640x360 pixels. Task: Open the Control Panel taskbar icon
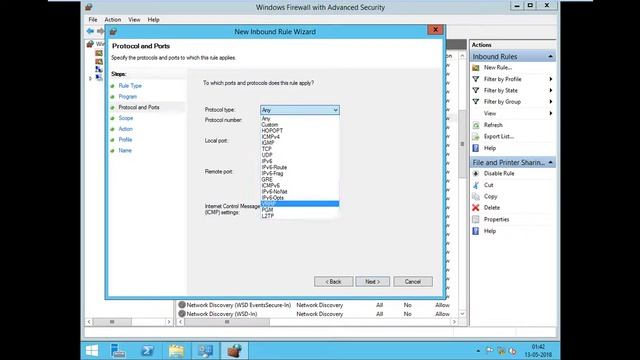(x=205, y=351)
